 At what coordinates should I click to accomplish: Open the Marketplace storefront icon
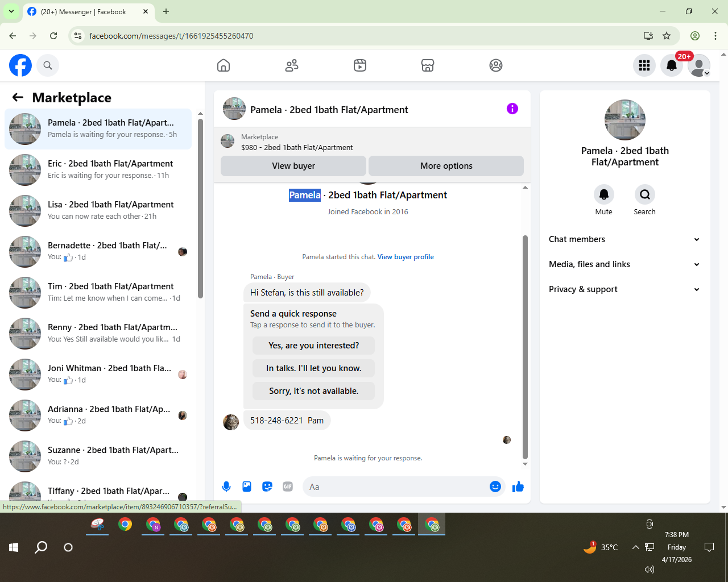point(428,65)
